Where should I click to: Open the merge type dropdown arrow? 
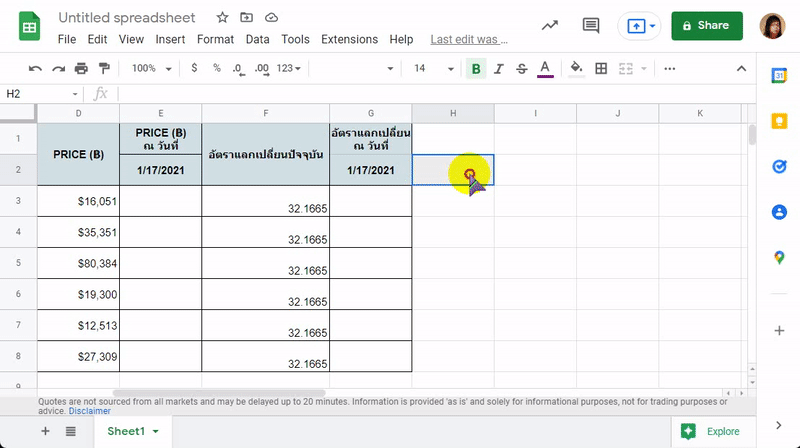pyautogui.click(x=644, y=68)
